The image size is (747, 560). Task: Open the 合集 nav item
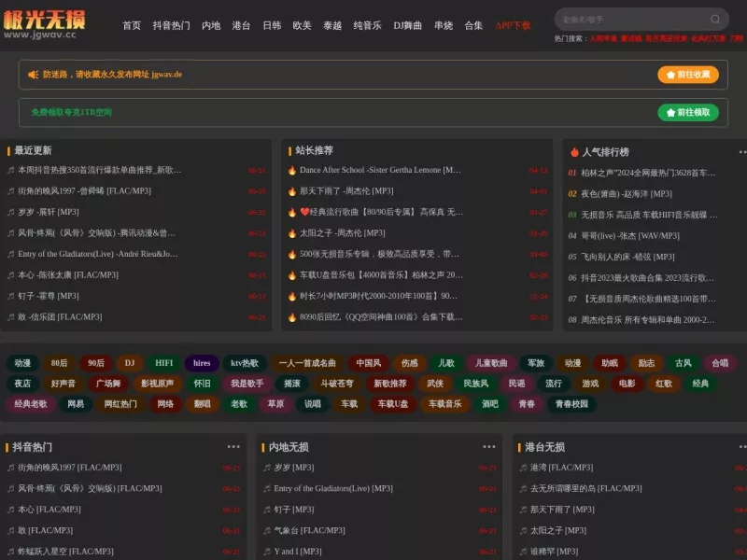pyautogui.click(x=473, y=25)
